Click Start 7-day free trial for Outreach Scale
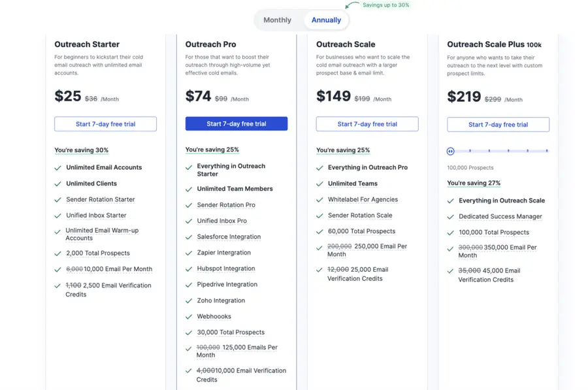The height and width of the screenshot is (390, 588). point(367,124)
